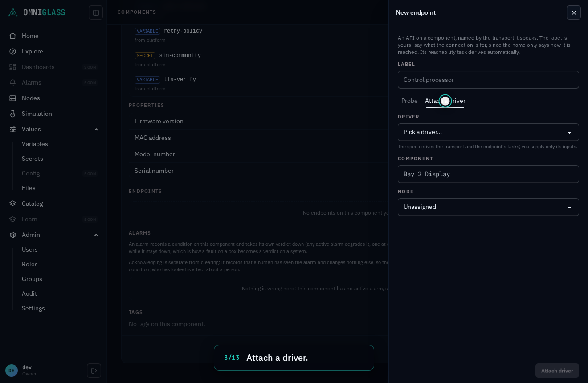Open the Roles admin page
The height and width of the screenshot is (383, 588).
(30, 264)
